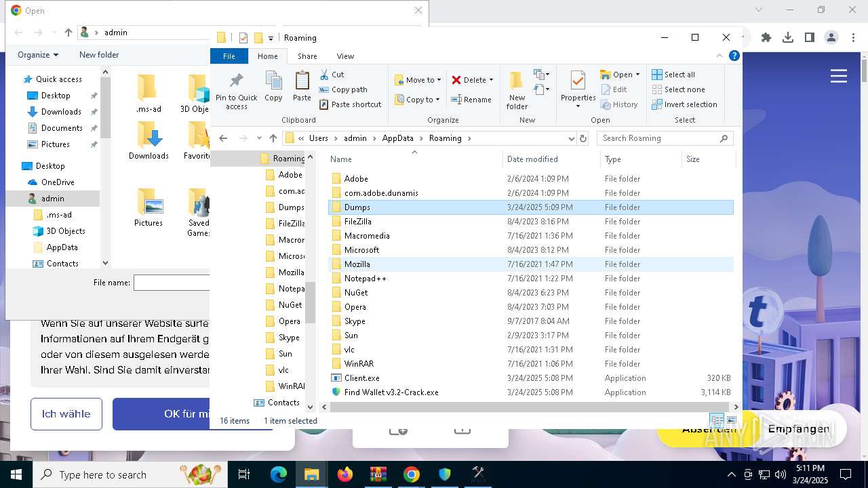Select the WinRAR folder in file list
This screenshot has height=488, width=868.
coord(359,364)
